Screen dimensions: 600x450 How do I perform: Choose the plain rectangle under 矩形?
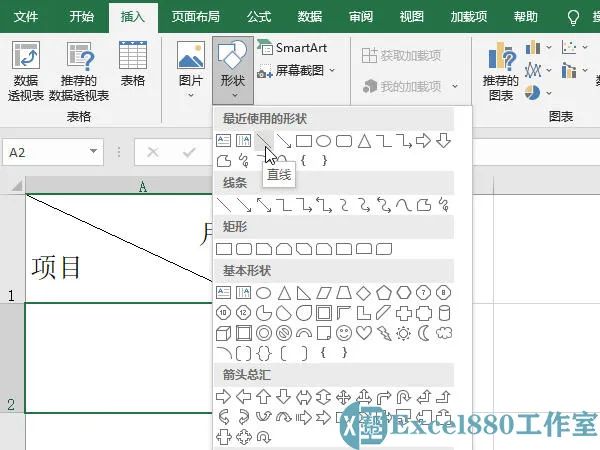(224, 249)
